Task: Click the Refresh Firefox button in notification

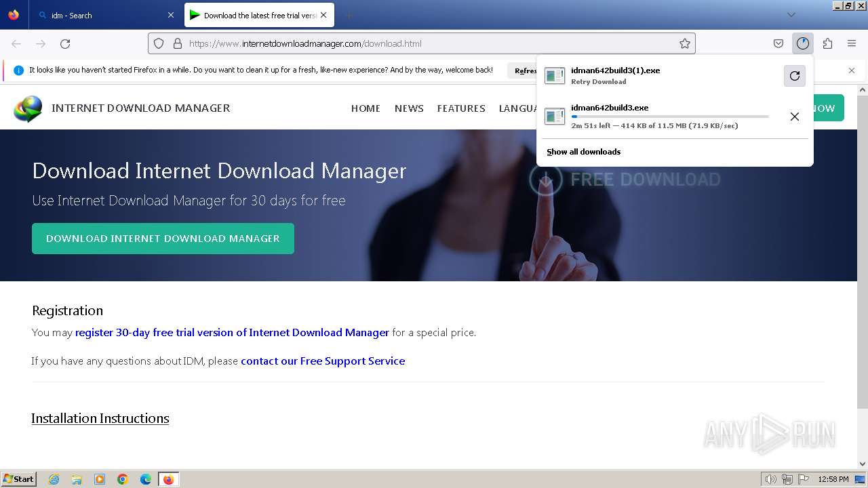Action: tap(524, 70)
